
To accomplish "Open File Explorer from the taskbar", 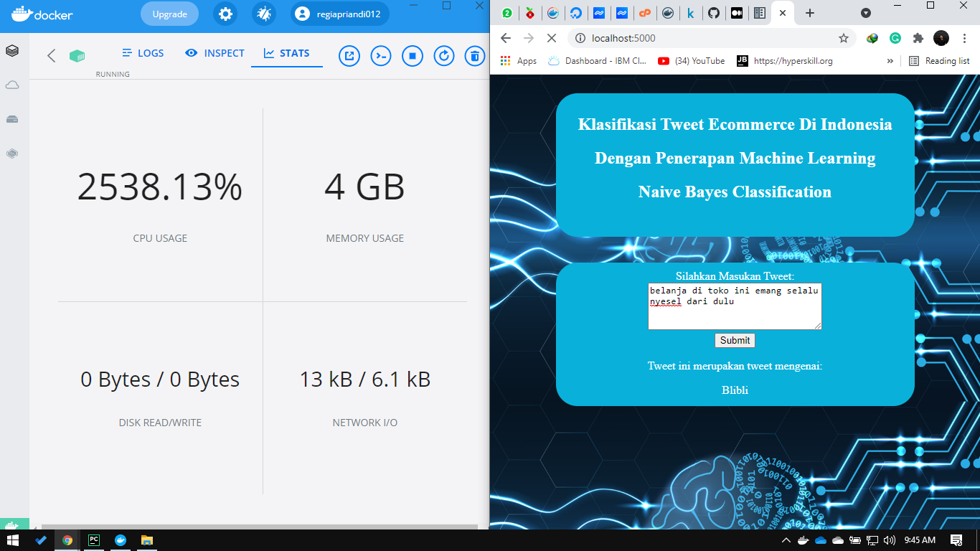I will pos(146,540).
